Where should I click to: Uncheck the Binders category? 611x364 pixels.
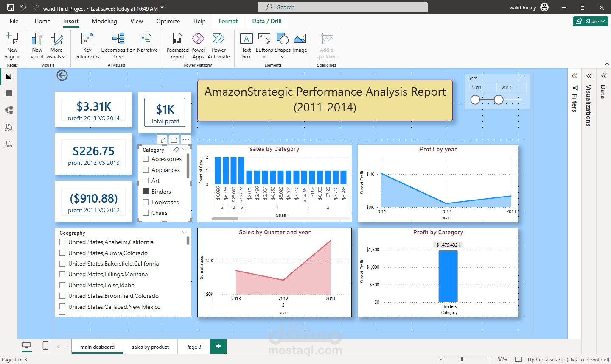[x=146, y=192]
